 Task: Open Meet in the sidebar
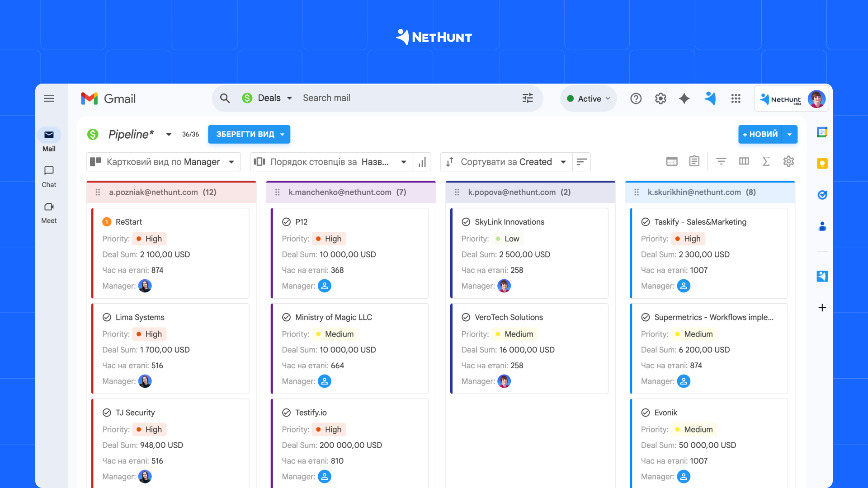click(x=49, y=212)
